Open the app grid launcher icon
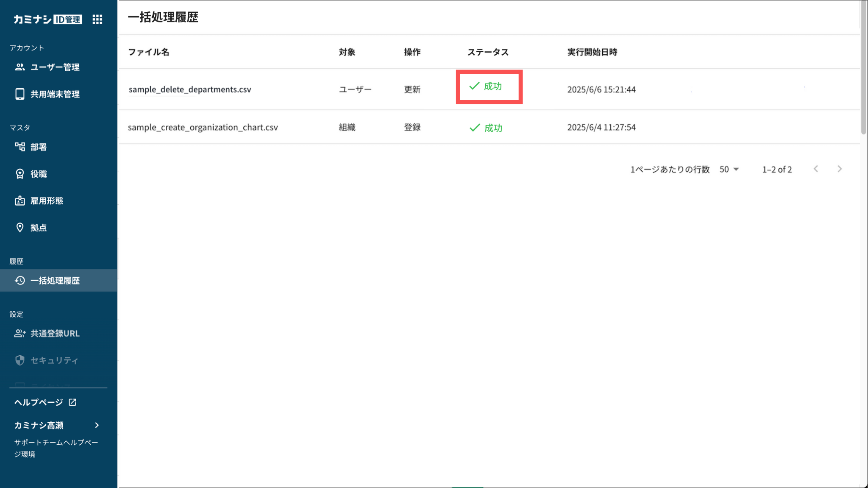This screenshot has width=868, height=488. point(97,20)
